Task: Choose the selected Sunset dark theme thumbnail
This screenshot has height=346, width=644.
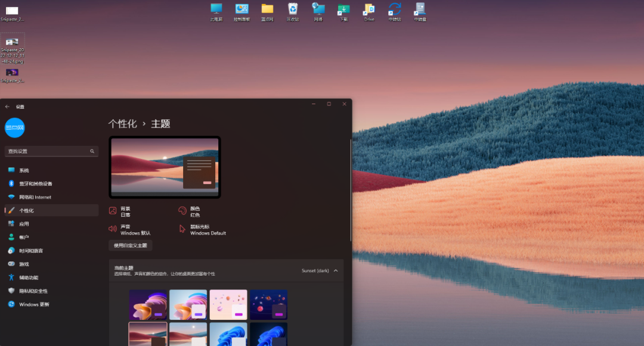Action: pyautogui.click(x=148, y=334)
